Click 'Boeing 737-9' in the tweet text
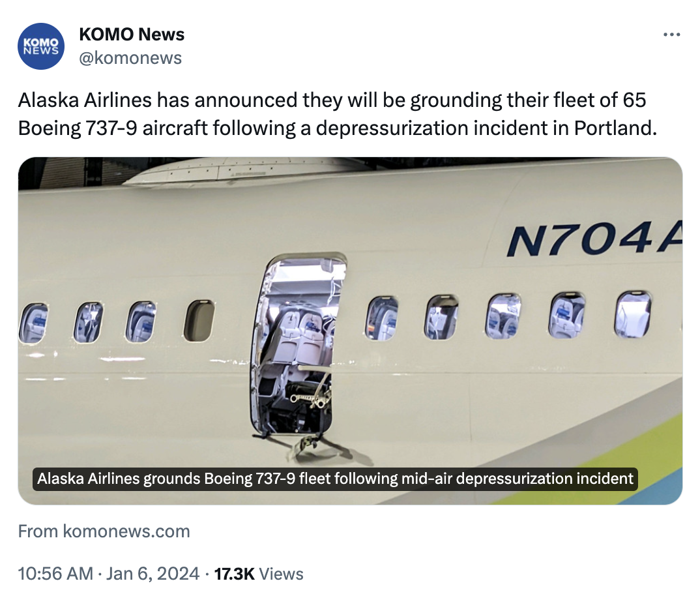This screenshot has width=700, height=596. (x=78, y=127)
